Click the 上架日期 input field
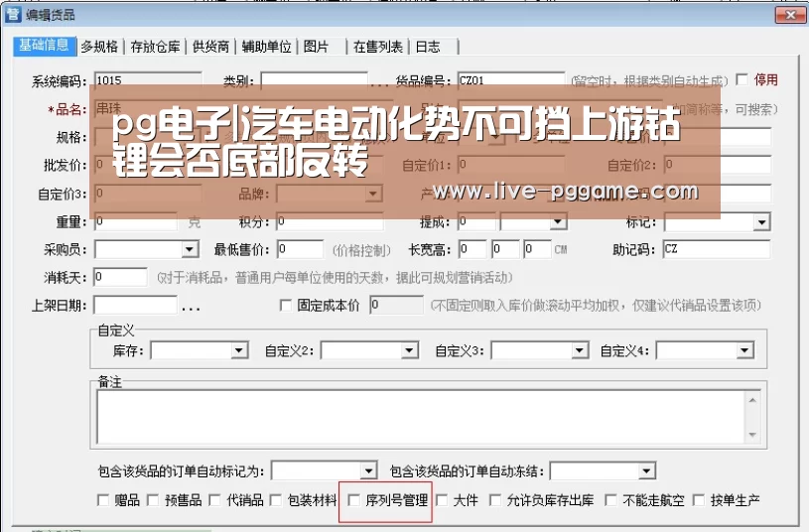This screenshot has height=532, width=809. click(x=135, y=305)
